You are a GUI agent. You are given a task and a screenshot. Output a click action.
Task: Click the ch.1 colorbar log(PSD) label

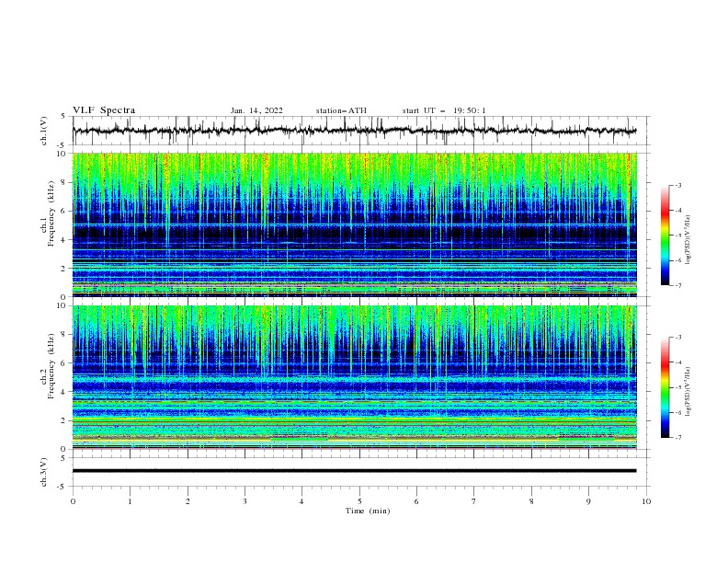[688, 240]
